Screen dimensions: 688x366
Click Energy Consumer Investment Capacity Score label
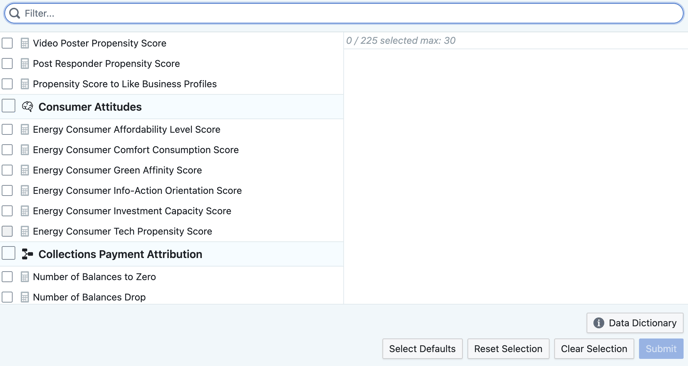[x=132, y=211]
